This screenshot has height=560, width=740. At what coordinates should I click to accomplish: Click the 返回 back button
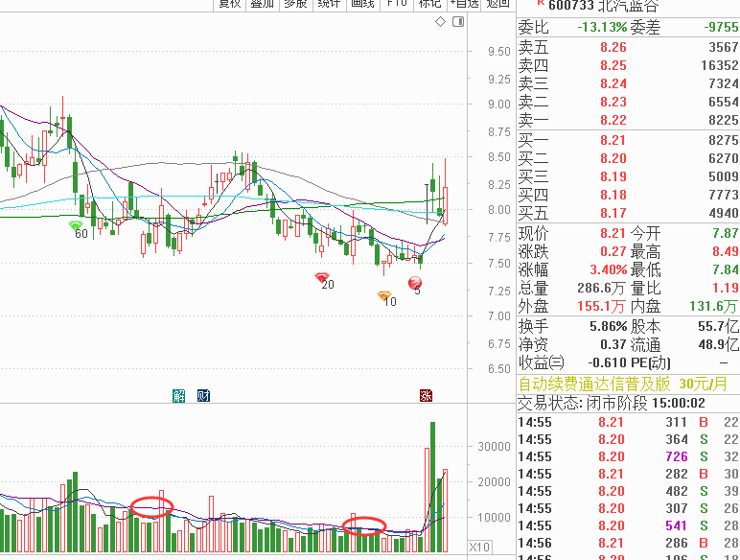click(497, 4)
